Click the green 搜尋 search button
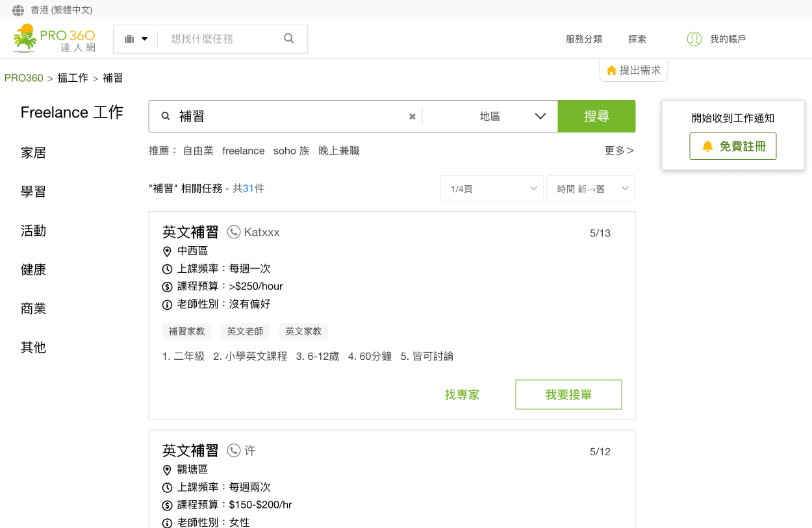Image resolution: width=812 pixels, height=528 pixels. click(x=596, y=116)
